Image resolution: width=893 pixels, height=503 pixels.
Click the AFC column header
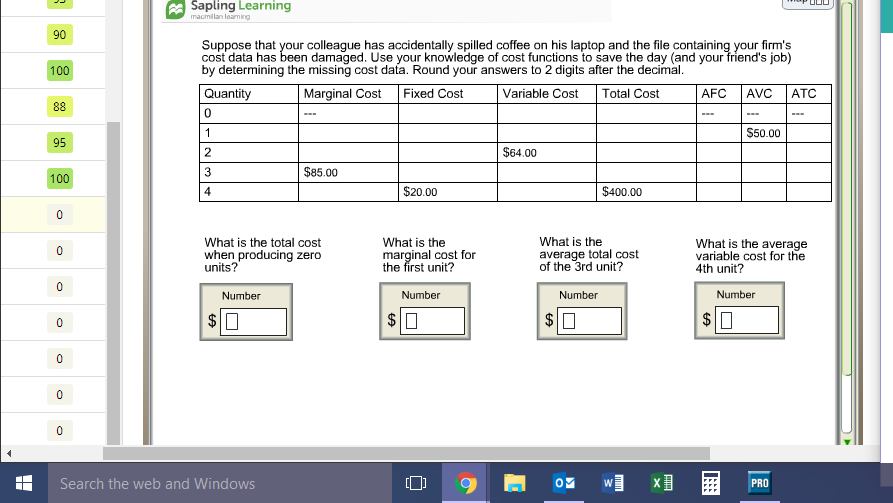coord(719,94)
